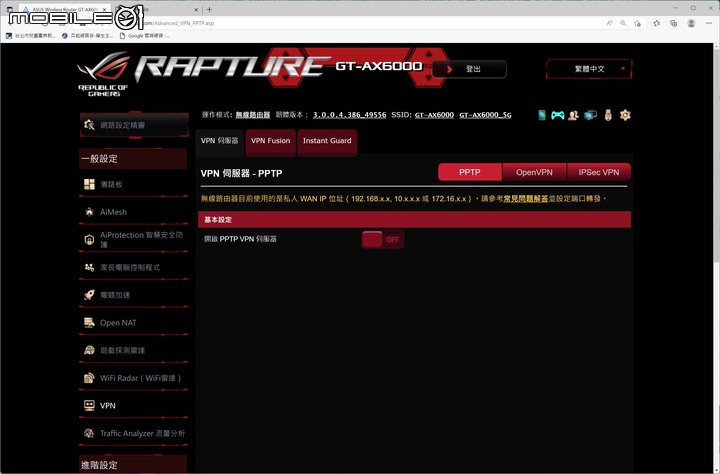Open the 台北市兒童圖書館 bookmark
720x474 pixels.
click(31, 35)
